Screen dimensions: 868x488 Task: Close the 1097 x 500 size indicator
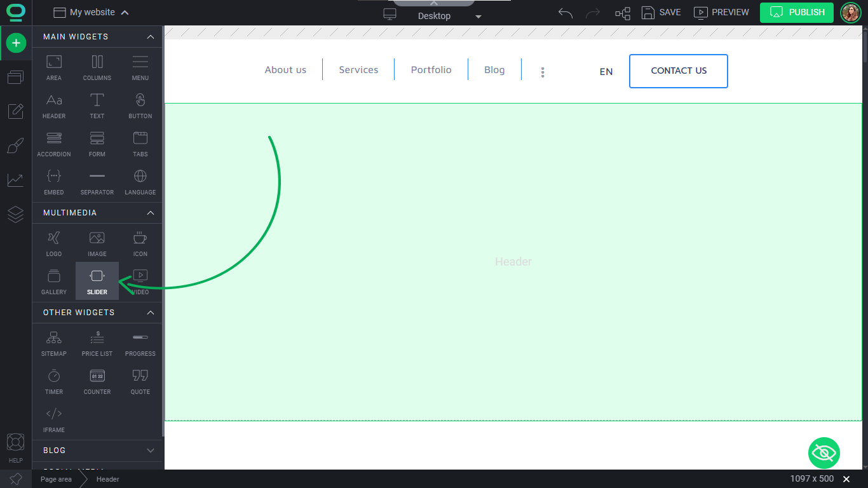click(846, 479)
